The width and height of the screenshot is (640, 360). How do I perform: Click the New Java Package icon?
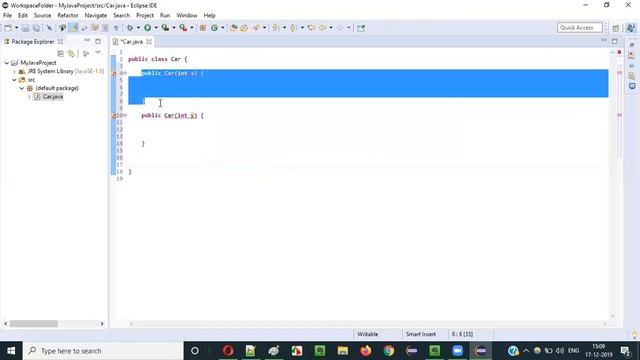202,28
